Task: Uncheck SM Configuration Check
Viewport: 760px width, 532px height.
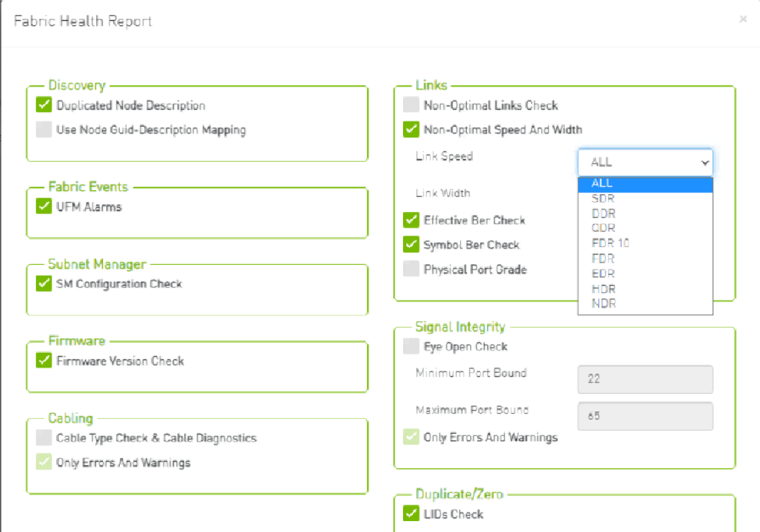Action: point(44,284)
